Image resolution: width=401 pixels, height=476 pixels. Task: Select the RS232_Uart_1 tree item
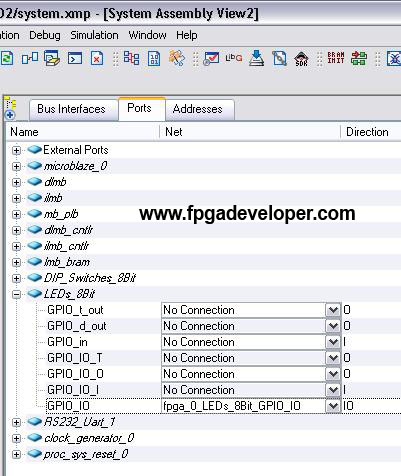coord(79,422)
